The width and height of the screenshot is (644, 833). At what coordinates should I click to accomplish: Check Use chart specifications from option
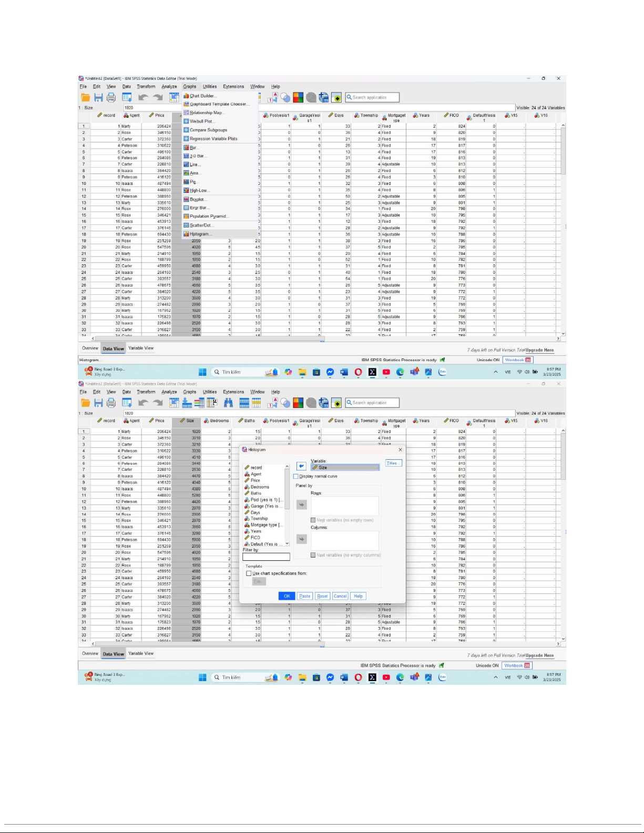[x=249, y=573]
